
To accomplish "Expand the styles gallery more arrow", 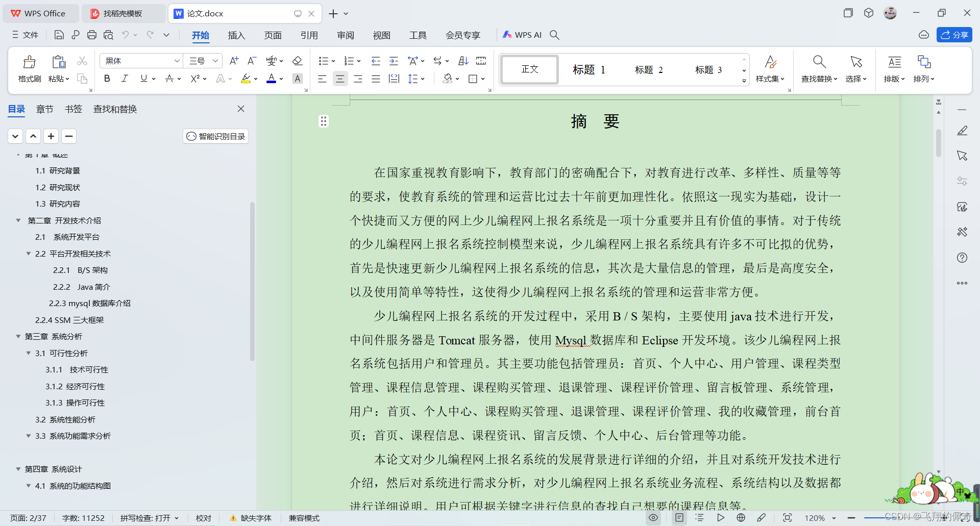I will [744, 81].
